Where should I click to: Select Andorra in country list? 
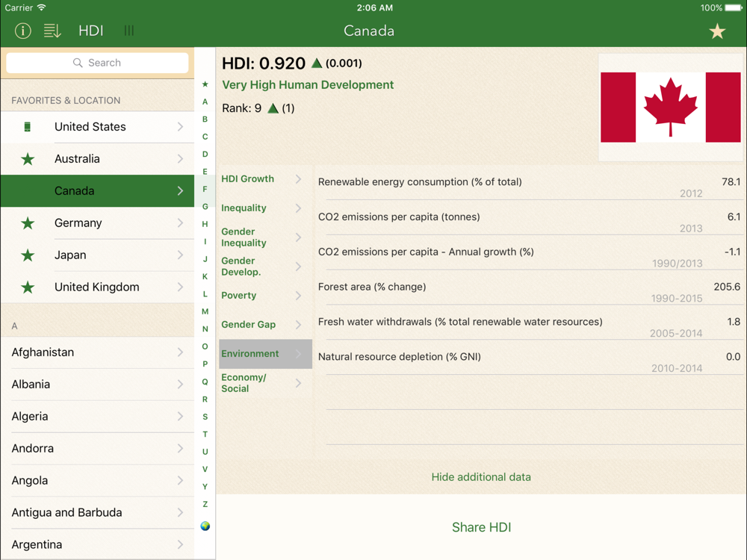coord(97,448)
